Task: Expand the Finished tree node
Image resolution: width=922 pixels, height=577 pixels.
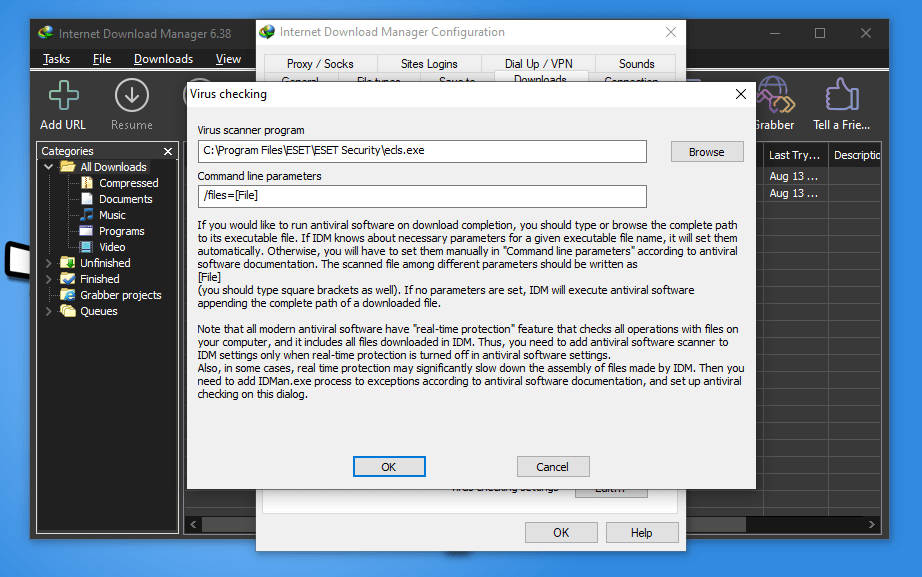Action: (49, 279)
